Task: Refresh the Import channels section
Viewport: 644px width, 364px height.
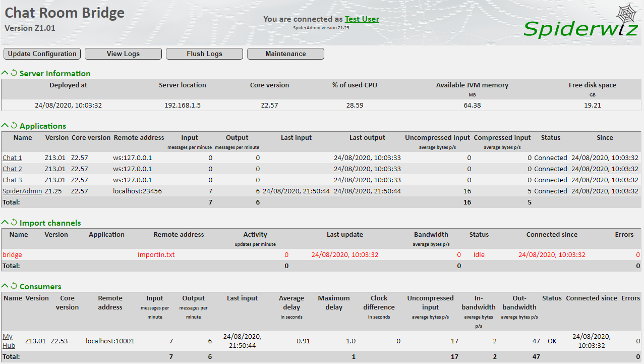Action: point(13,223)
